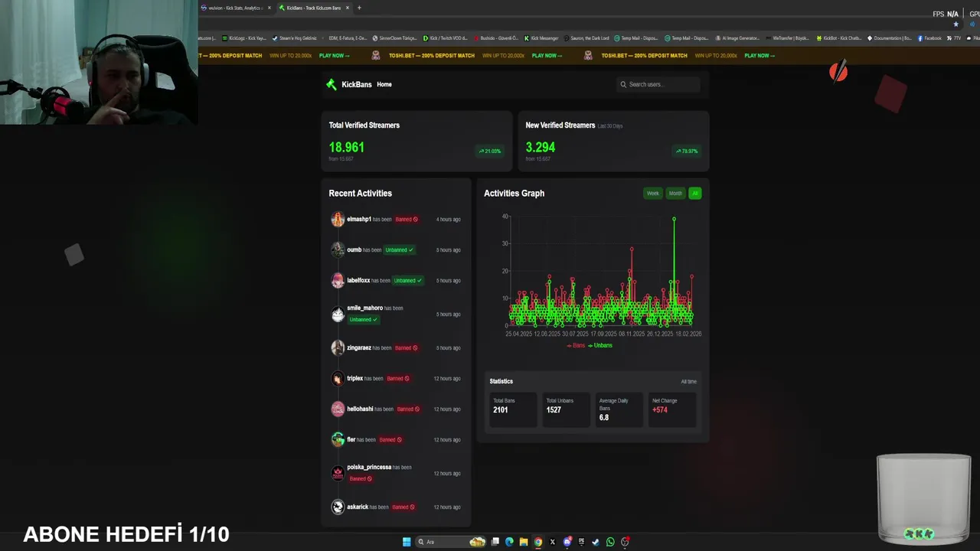This screenshot has width=980, height=551.
Task: Bookmark this page with the star icon
Action: 955,24
